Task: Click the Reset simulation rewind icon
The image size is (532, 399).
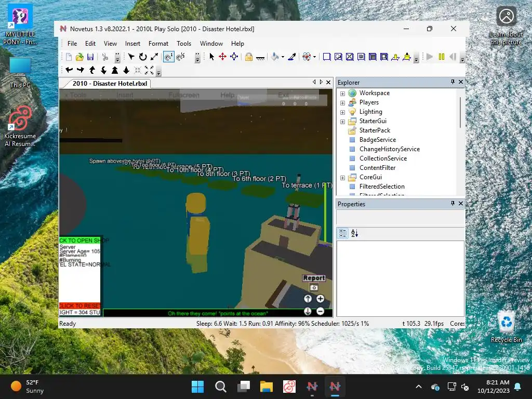Action: [x=453, y=57]
